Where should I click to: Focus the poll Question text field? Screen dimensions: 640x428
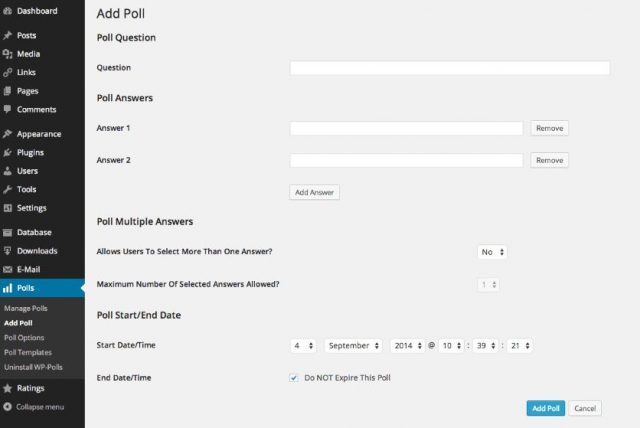point(450,68)
